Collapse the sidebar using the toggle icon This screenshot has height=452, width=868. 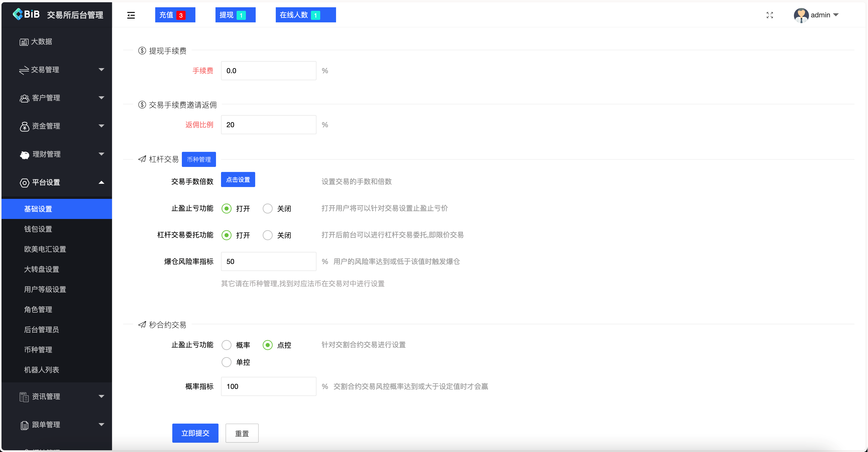click(131, 15)
